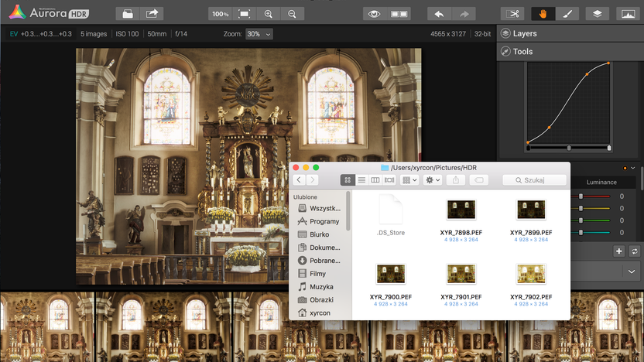This screenshot has width=644, height=362.
Task: Show the histogram panel icon
Action: pyautogui.click(x=628, y=14)
